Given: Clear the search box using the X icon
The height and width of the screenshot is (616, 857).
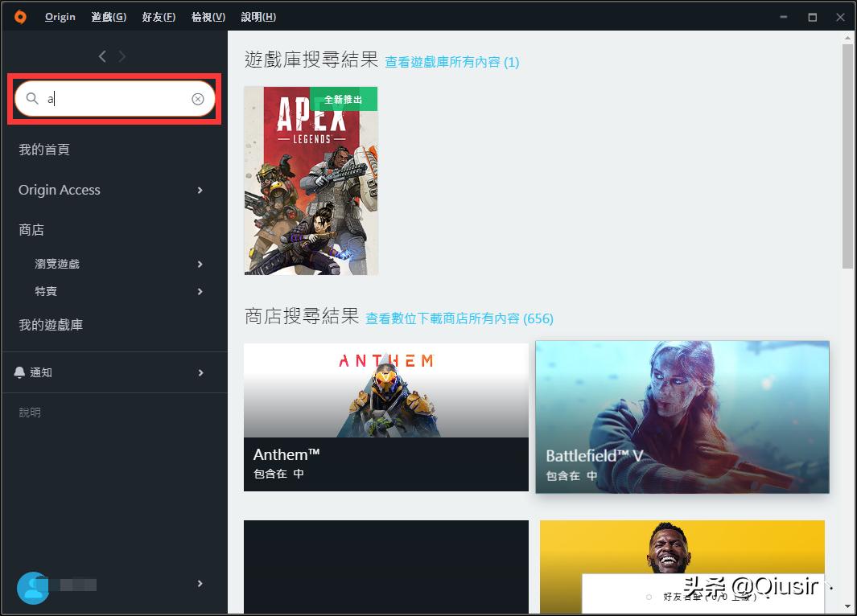Looking at the screenshot, I should pyautogui.click(x=198, y=98).
